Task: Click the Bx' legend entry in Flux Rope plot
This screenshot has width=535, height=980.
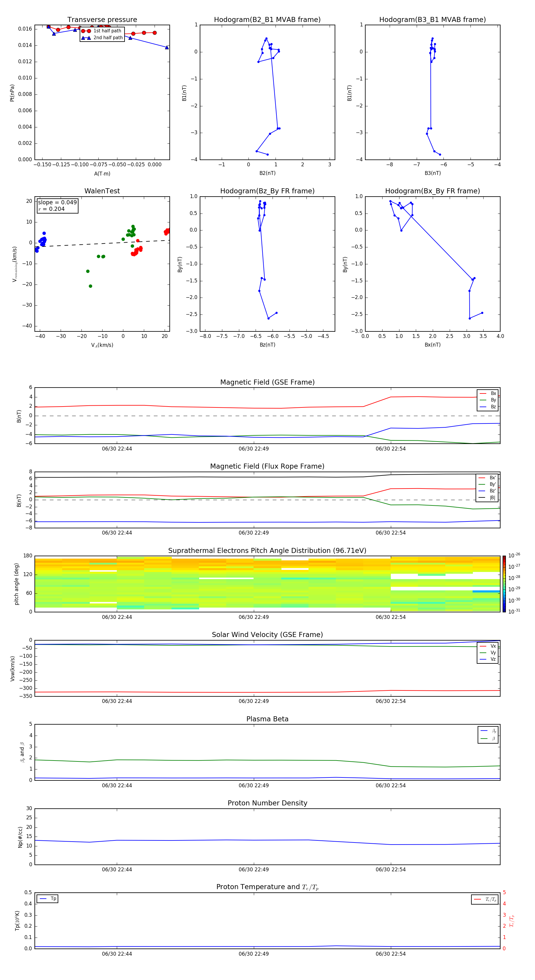Action: (487, 478)
